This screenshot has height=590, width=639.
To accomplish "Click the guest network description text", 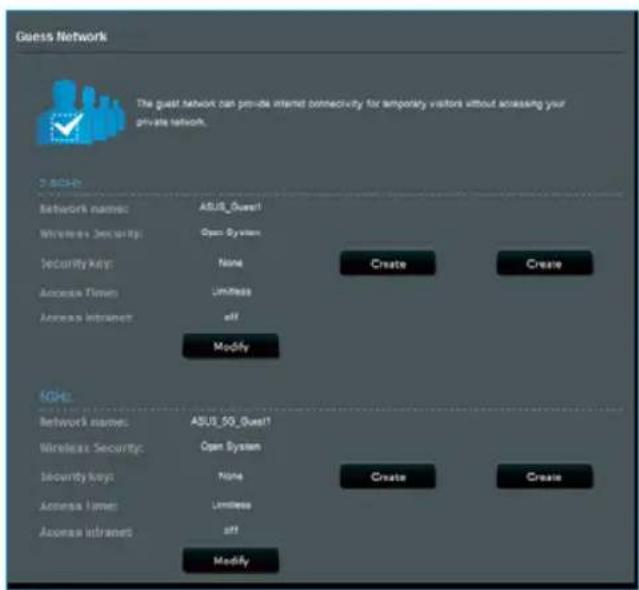I will (350, 112).
